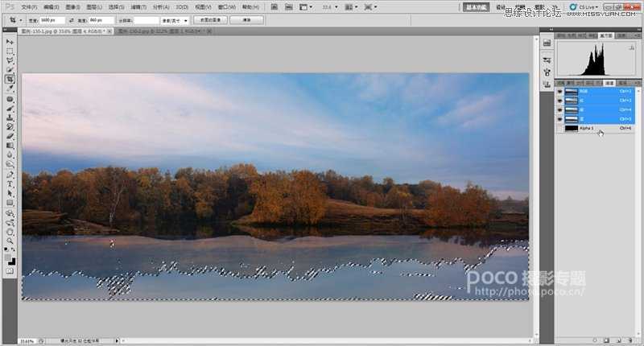The width and height of the screenshot is (644, 346).
Task: Select the Channels (通道) panel tab
Action: [609, 83]
